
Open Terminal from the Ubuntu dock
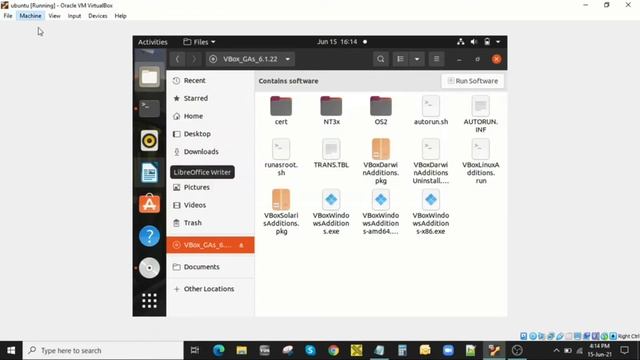(x=149, y=109)
